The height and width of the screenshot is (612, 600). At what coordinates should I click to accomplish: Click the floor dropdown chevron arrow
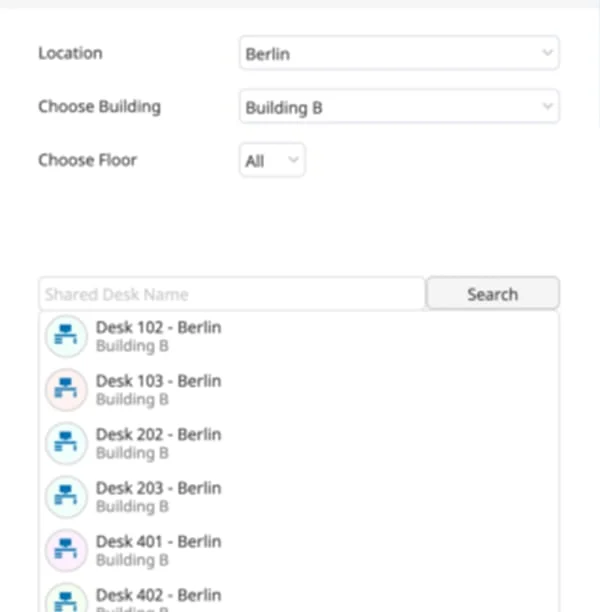point(293,159)
